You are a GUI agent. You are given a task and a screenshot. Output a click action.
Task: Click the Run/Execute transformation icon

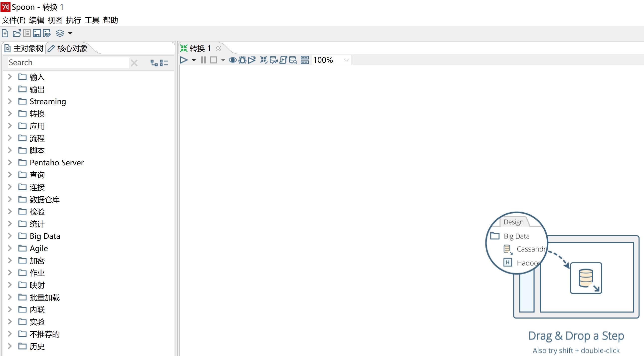pyautogui.click(x=183, y=60)
